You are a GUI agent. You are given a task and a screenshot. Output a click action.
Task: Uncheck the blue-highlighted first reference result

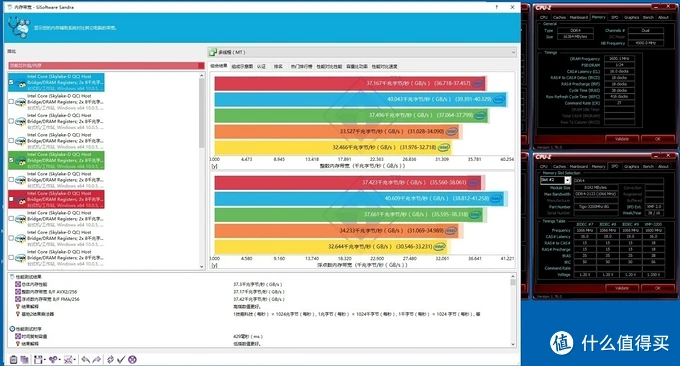tap(11, 82)
